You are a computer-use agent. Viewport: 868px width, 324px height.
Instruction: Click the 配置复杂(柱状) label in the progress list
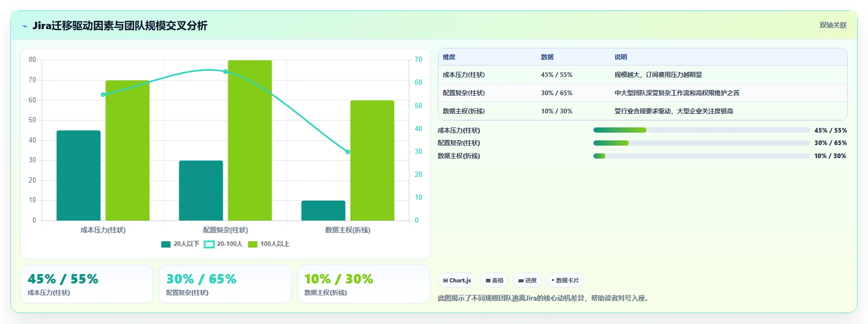coord(459,143)
